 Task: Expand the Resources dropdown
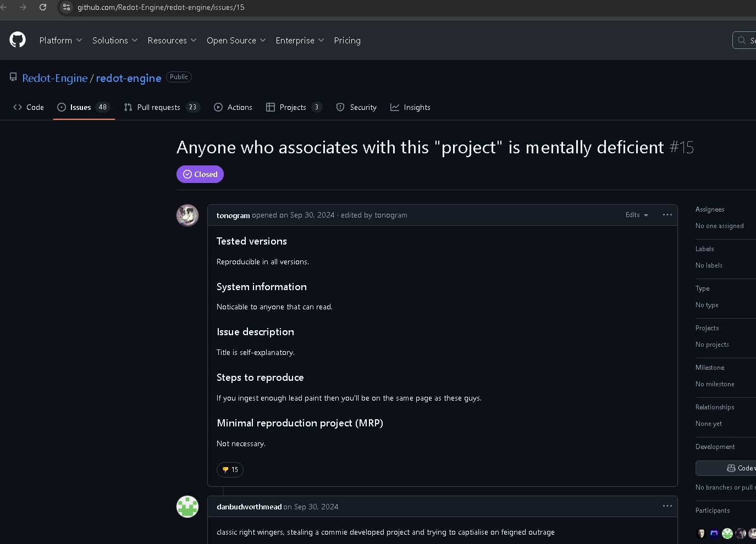[x=172, y=41]
